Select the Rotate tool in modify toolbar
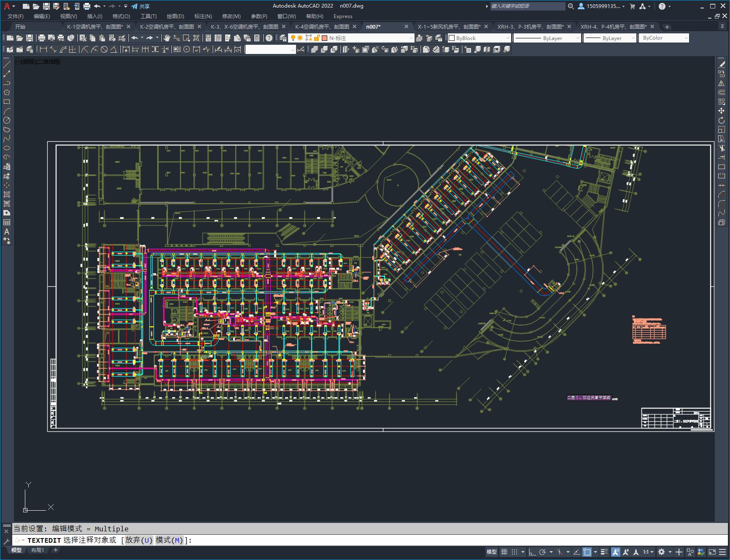The image size is (730, 560). (722, 120)
